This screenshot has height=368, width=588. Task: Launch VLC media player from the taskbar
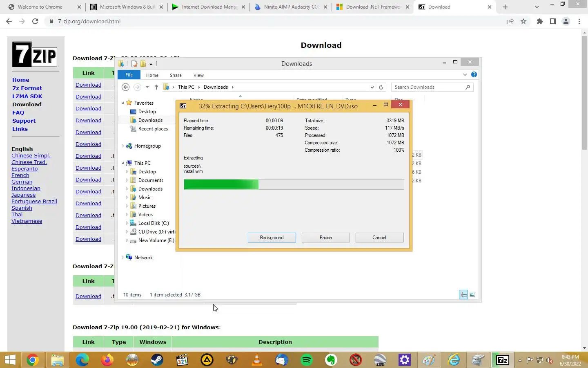tap(257, 360)
